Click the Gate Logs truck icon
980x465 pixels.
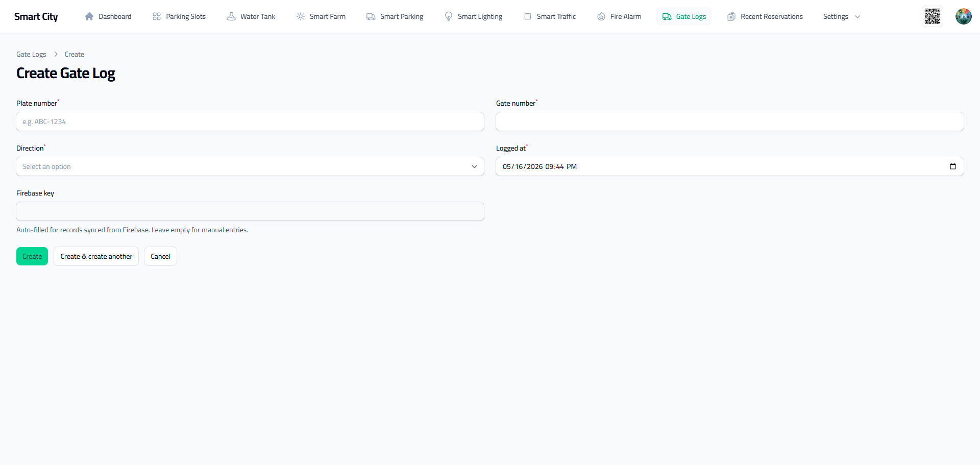click(667, 16)
